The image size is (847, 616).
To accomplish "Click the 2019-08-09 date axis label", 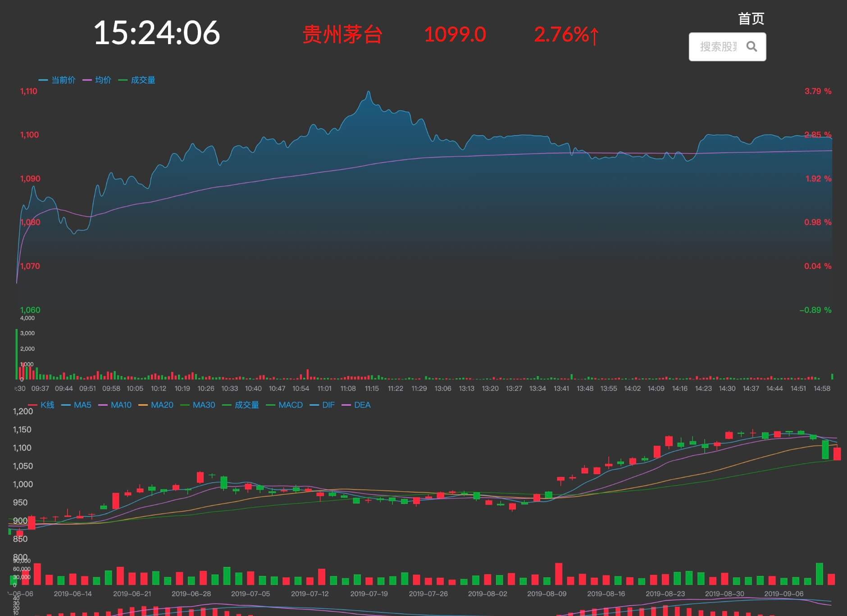I will click(546, 593).
